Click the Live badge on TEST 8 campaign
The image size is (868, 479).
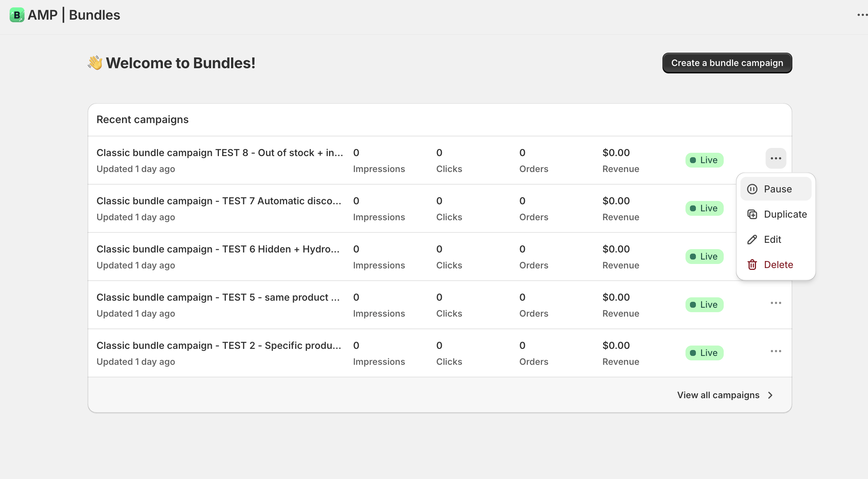click(x=704, y=160)
